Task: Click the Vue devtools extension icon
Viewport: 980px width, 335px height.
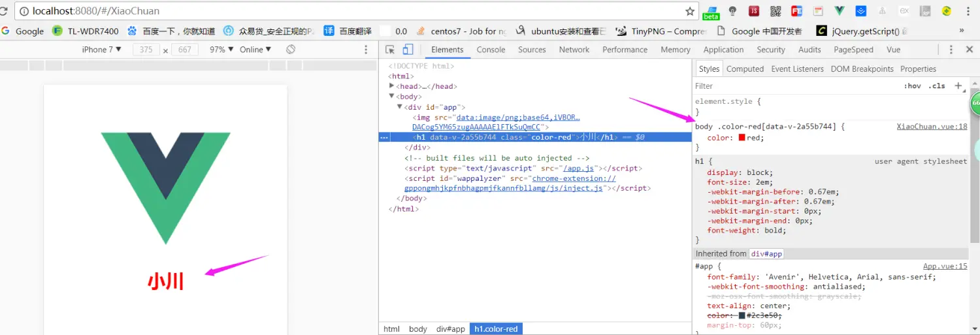Action: (840, 11)
